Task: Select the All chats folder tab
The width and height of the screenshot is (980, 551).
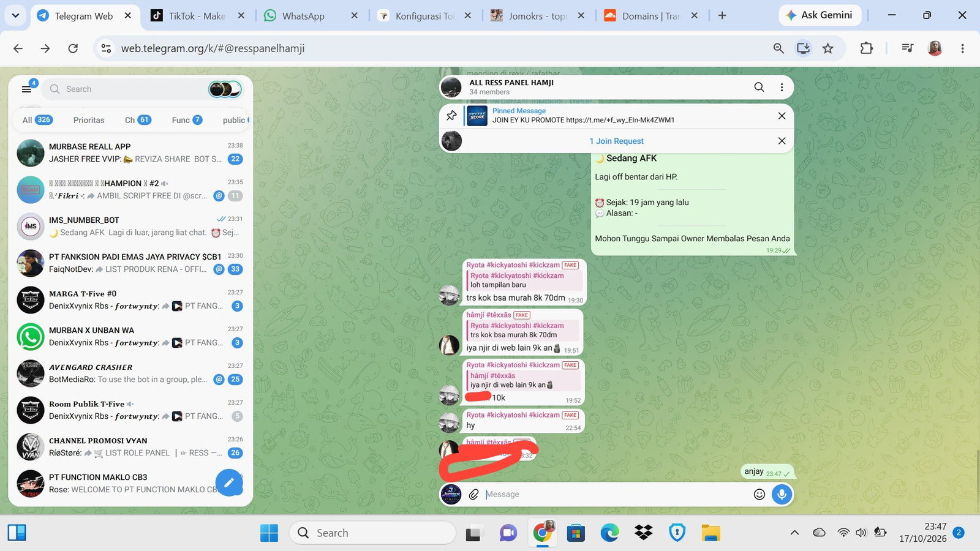Action: point(37,120)
